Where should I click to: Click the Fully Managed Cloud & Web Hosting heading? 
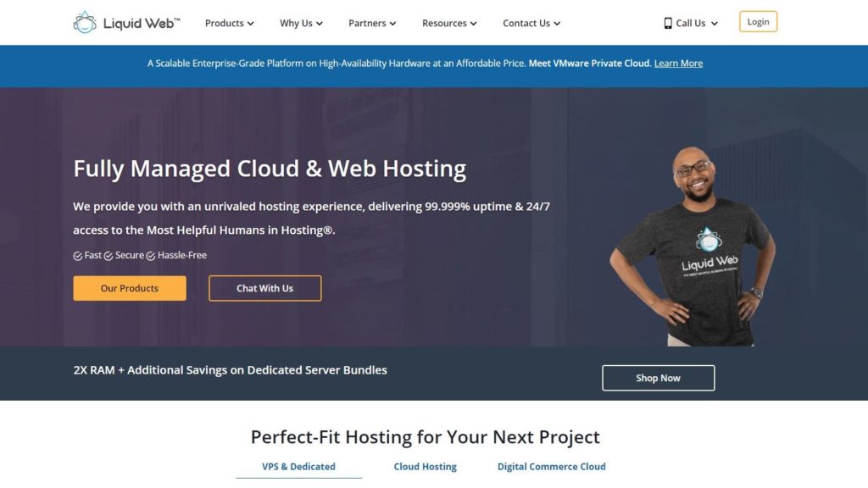270,169
